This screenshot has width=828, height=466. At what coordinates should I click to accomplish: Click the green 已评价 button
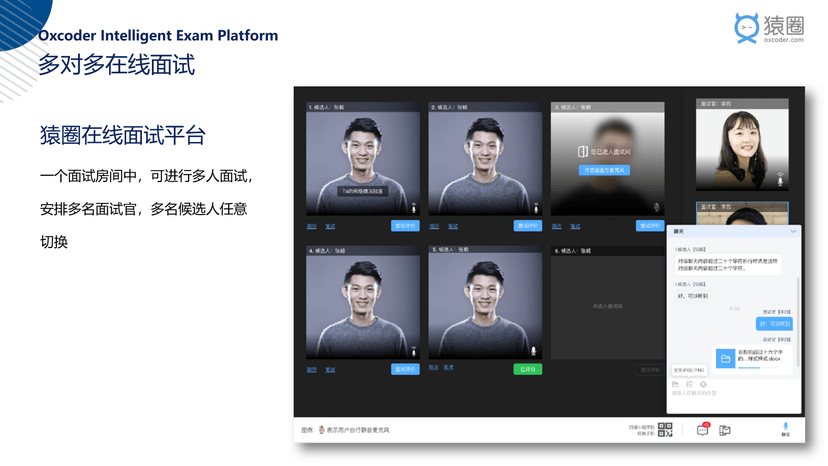pyautogui.click(x=528, y=369)
